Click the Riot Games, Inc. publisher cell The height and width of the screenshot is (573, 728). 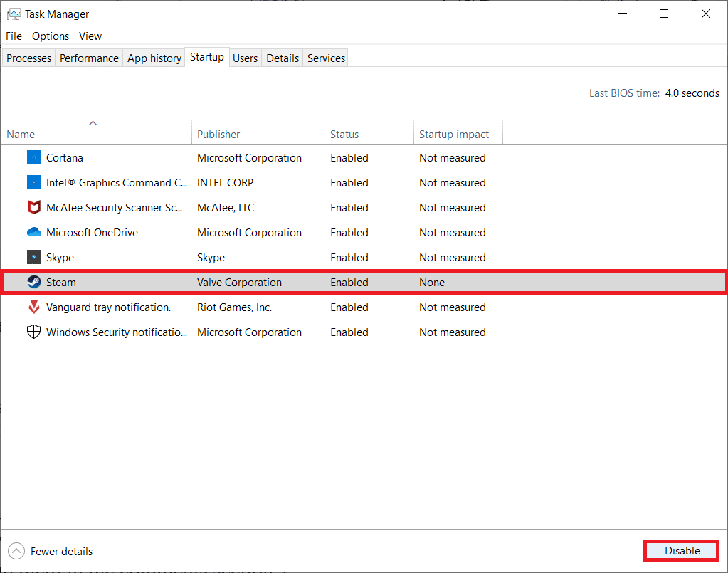click(x=234, y=307)
